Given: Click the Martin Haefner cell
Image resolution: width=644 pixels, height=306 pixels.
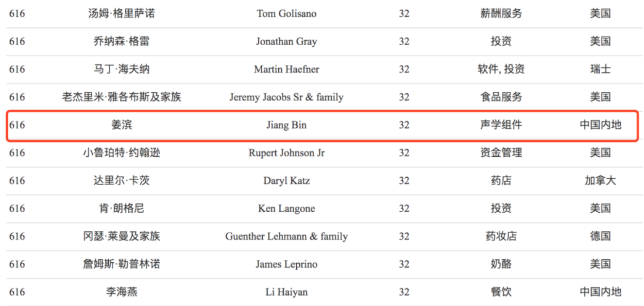Looking at the screenshot, I should click(x=286, y=69).
